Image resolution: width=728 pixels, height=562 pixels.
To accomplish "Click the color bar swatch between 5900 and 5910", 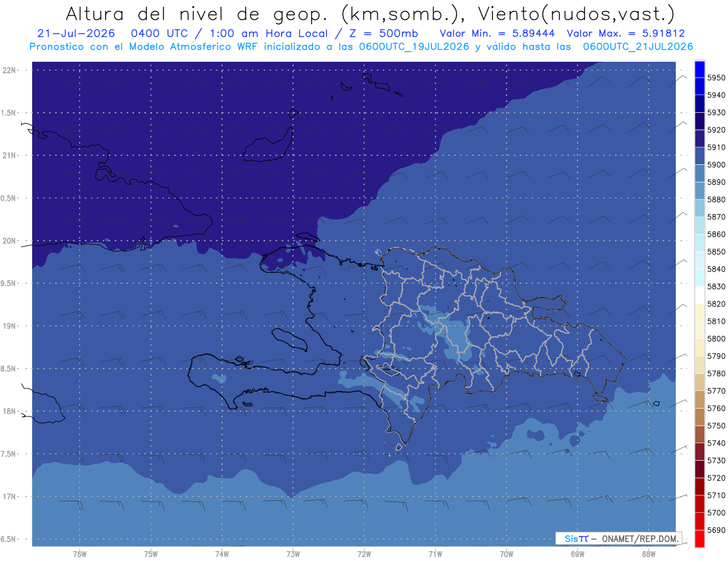I will [x=699, y=156].
